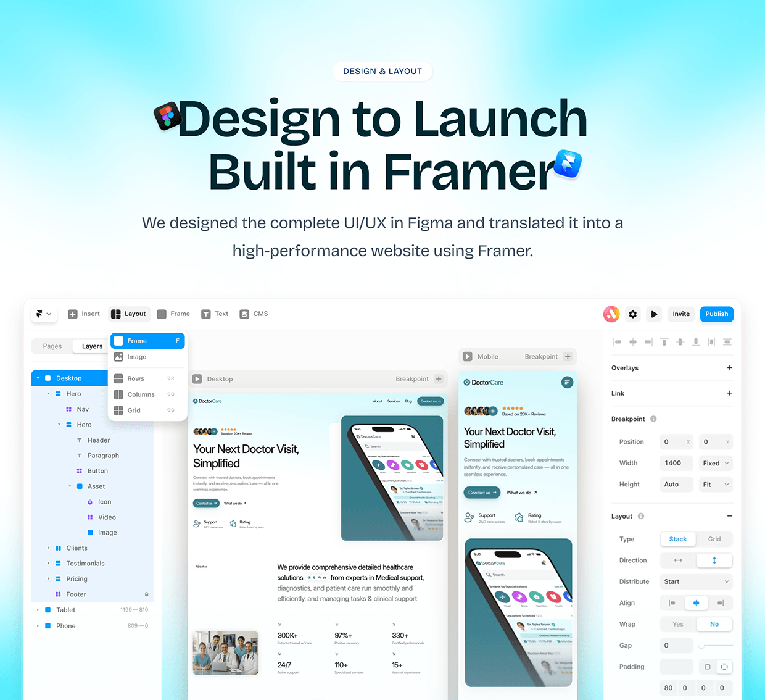
Task: Click the user avatar in top bar
Action: click(611, 314)
